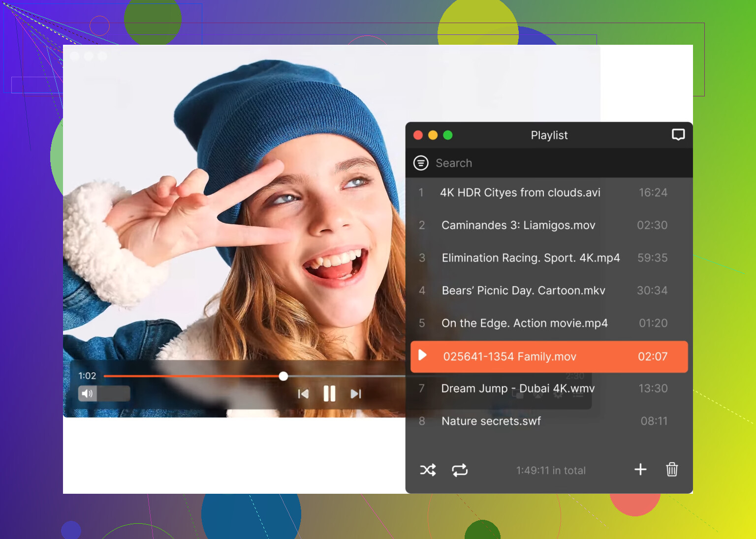756x539 pixels.
Task: Skip to the next track
Action: (x=356, y=394)
